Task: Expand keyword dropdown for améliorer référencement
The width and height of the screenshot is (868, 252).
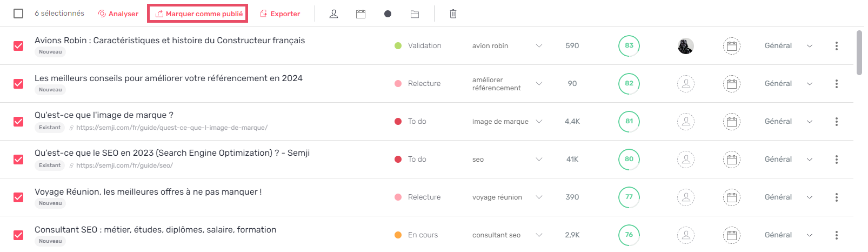Action: (539, 84)
